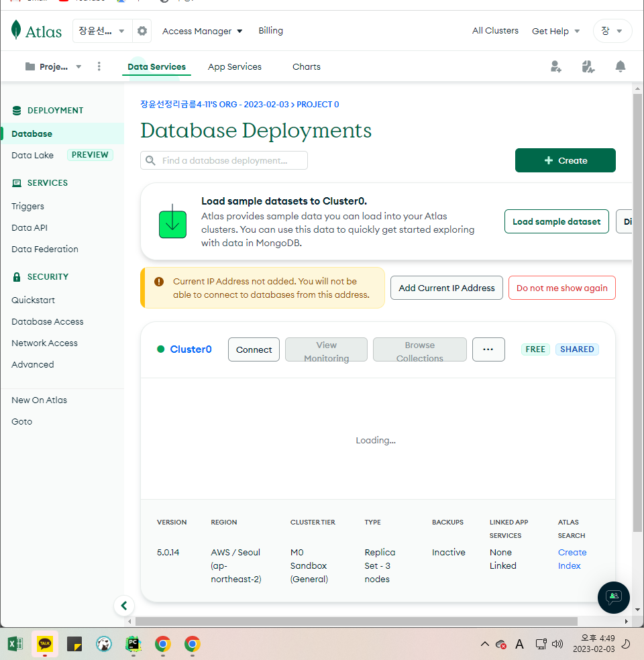The image size is (644, 660).
Task: Click Browse Collections button
Action: (420, 349)
